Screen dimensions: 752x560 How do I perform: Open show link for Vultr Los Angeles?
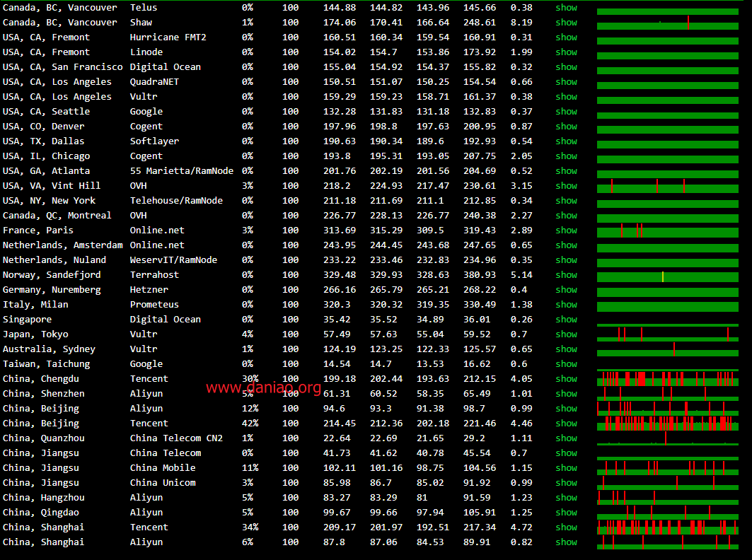point(566,97)
